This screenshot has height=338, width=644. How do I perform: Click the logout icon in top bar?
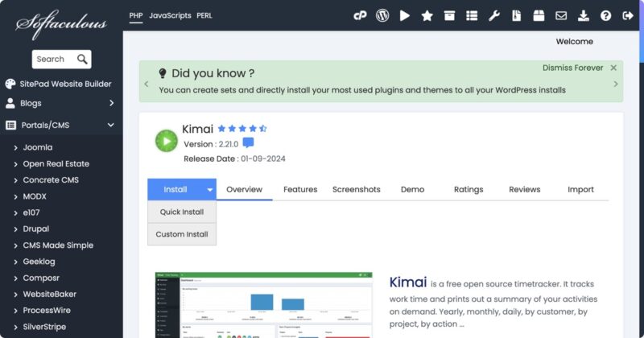(628, 15)
